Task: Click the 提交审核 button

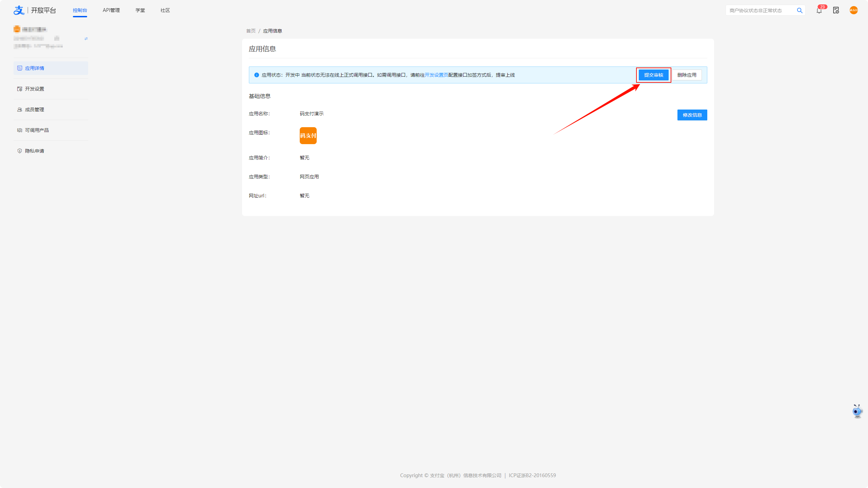Action: pyautogui.click(x=653, y=75)
